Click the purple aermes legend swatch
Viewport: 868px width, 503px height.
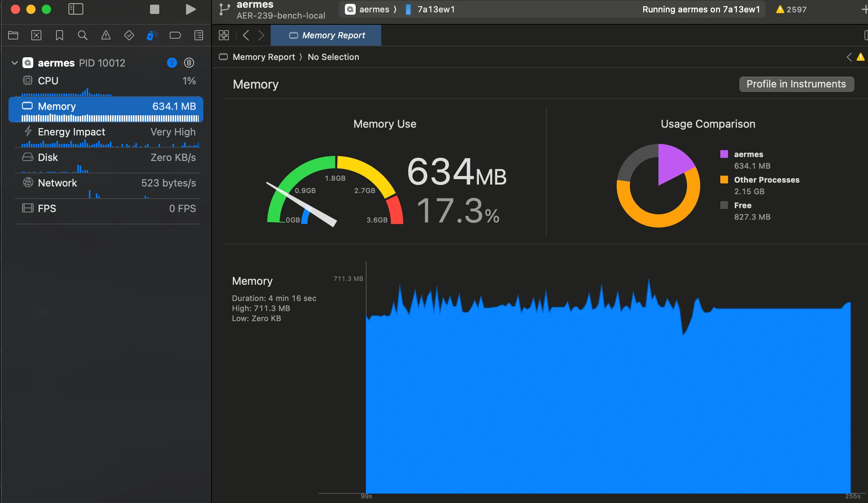(724, 154)
